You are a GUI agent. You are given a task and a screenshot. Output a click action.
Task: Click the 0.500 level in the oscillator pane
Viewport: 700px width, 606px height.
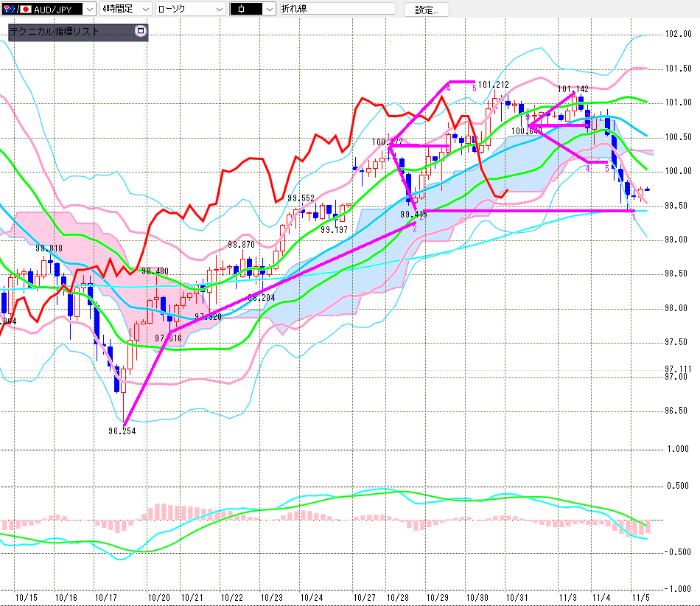click(677, 485)
